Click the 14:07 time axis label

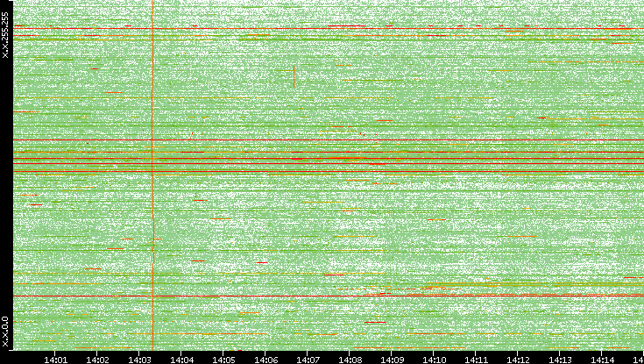pyautogui.click(x=308, y=360)
